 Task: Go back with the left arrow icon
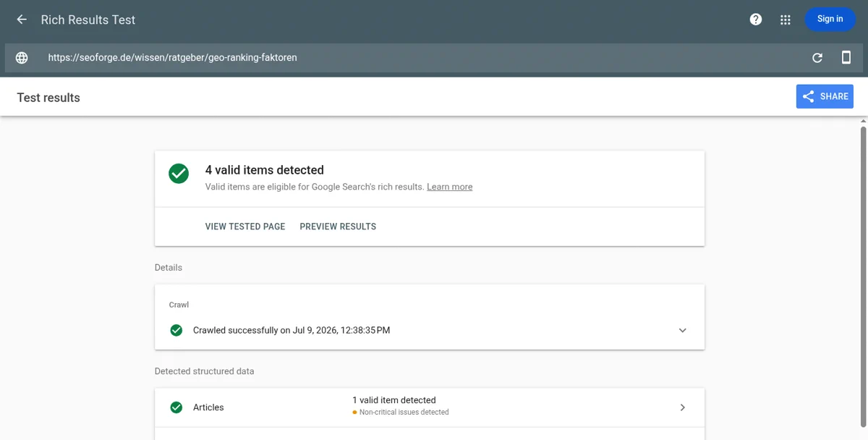[22, 20]
